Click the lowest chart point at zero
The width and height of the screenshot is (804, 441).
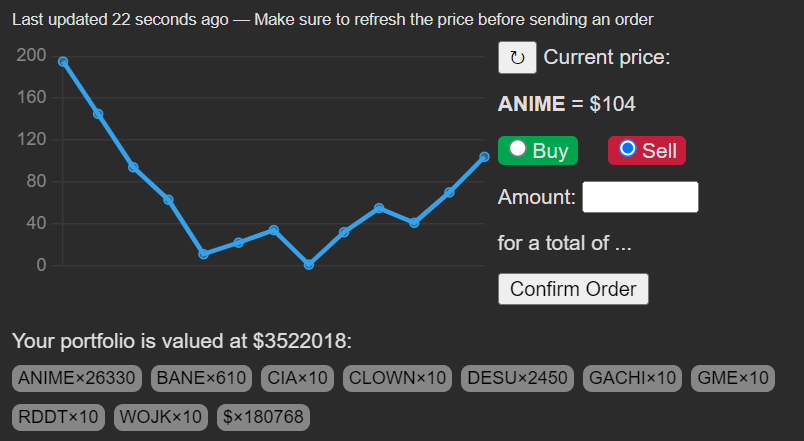309,265
